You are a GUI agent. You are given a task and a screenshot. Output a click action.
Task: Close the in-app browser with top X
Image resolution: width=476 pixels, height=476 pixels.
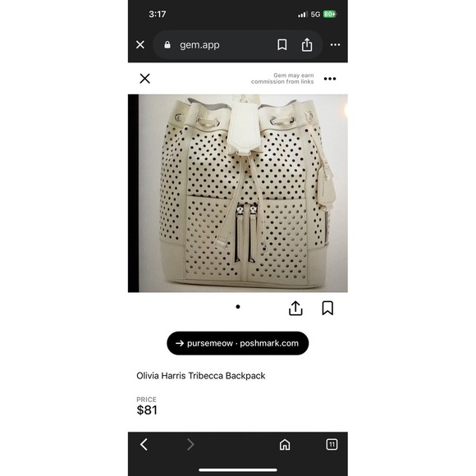click(x=140, y=44)
